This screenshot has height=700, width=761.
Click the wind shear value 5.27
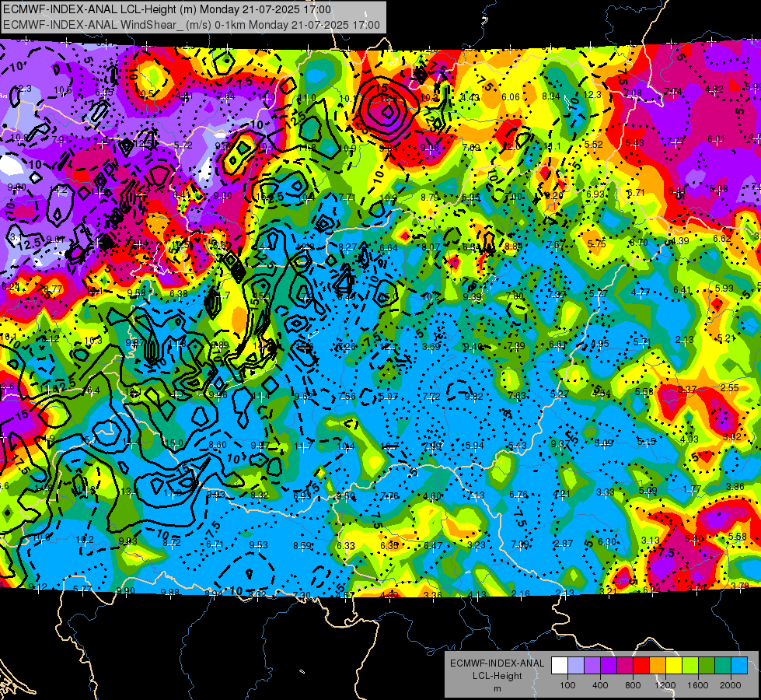point(560,394)
